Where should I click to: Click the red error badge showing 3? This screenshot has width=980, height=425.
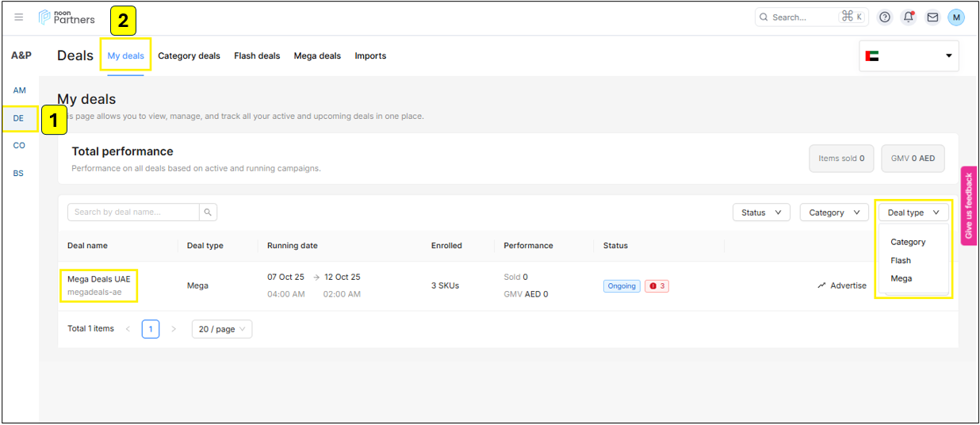point(657,286)
